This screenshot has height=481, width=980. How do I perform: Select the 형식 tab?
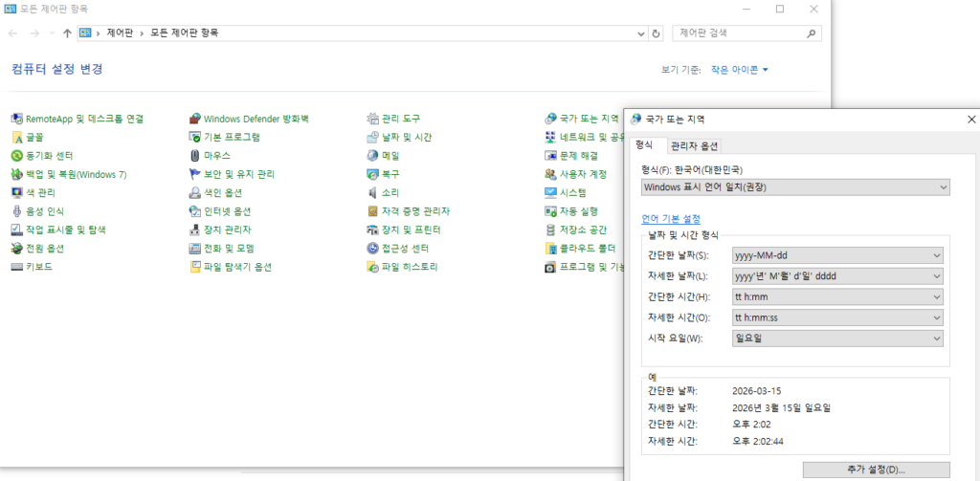644,145
